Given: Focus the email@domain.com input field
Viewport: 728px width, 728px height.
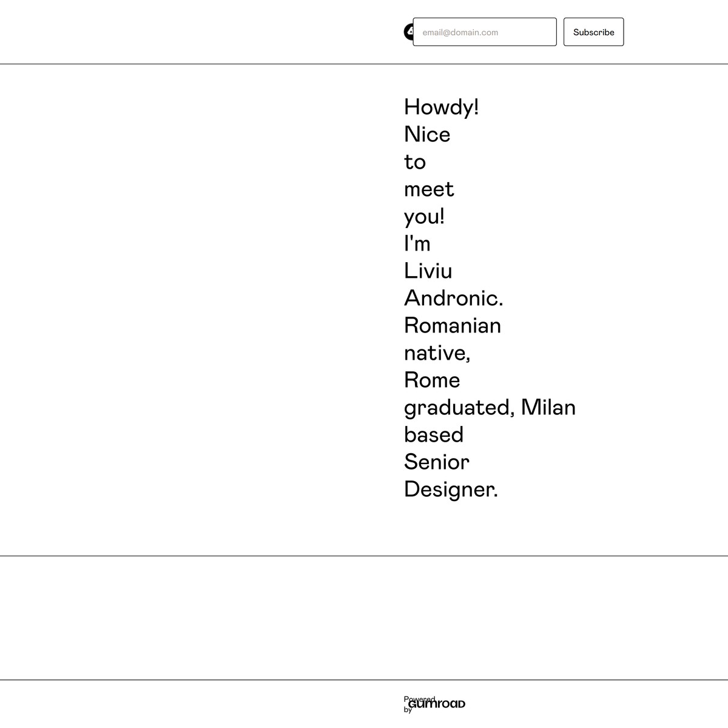Looking at the screenshot, I should tap(484, 32).
